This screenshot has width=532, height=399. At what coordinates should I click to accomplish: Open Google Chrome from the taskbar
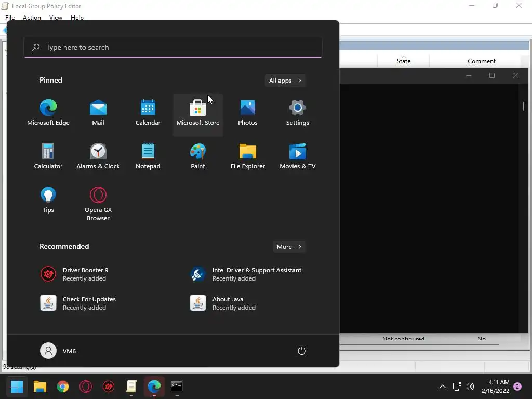click(63, 387)
